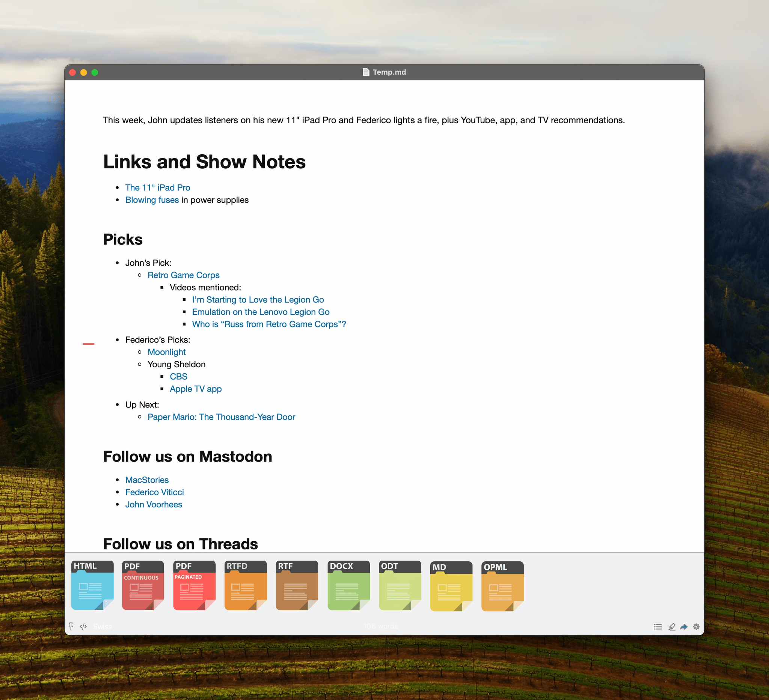Image resolution: width=769 pixels, height=700 pixels.
Task: Choose the RTF export format
Action: click(297, 585)
